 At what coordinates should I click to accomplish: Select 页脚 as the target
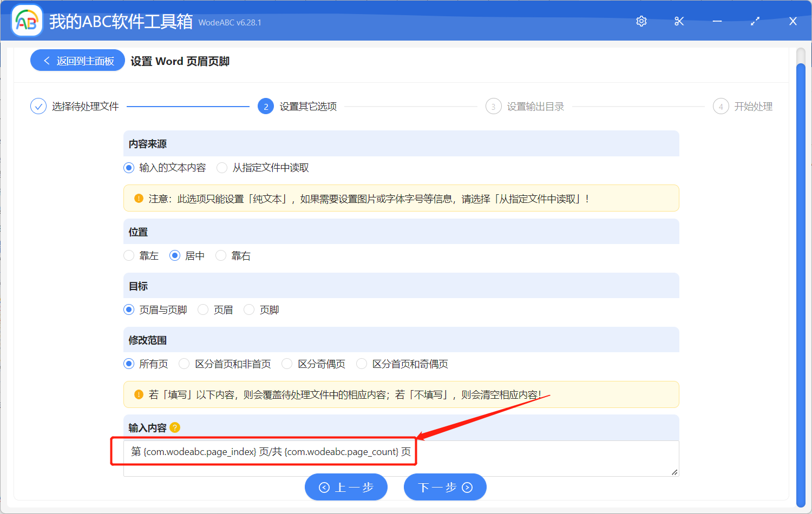tap(248, 309)
